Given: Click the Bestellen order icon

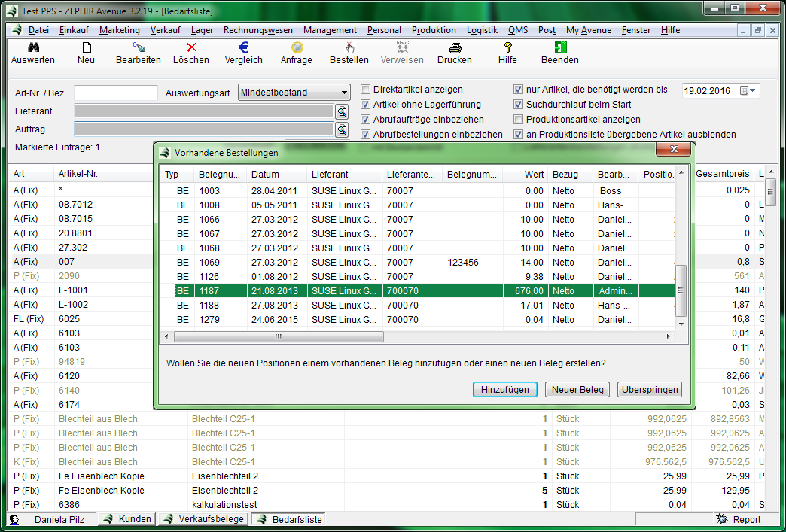Looking at the screenshot, I should tap(349, 47).
